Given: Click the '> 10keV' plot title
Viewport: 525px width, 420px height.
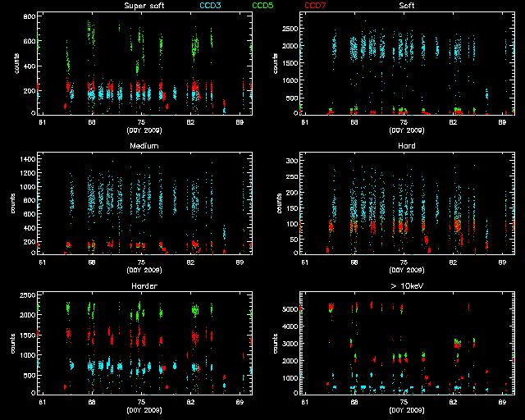Looking at the screenshot, I should [406, 285].
